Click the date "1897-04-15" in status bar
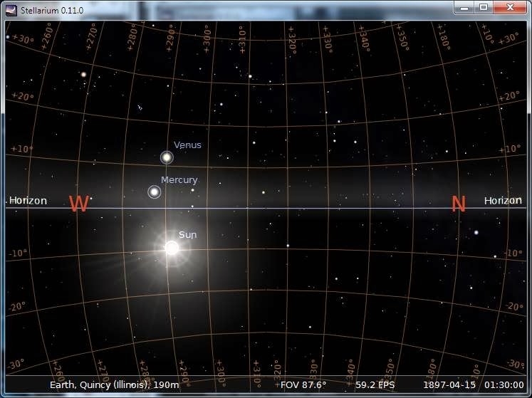The width and height of the screenshot is (532, 398). click(449, 385)
